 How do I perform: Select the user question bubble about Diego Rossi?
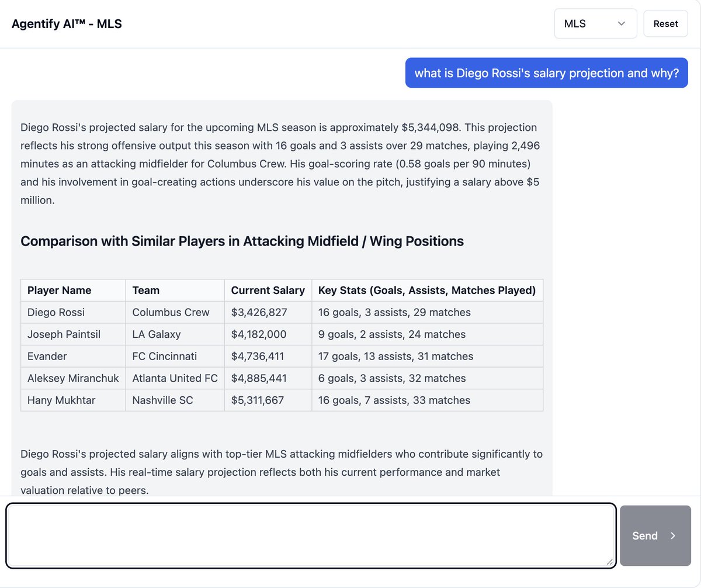tap(546, 72)
